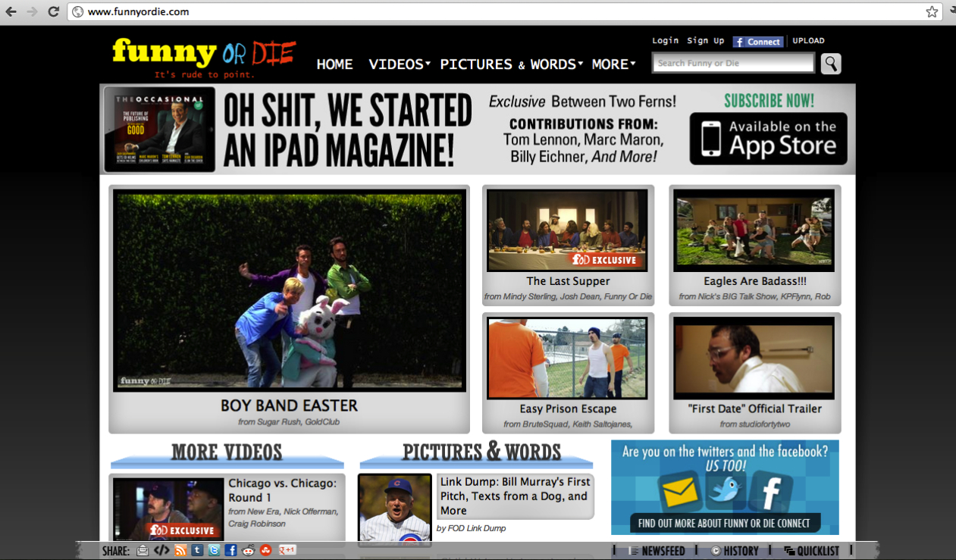Viewport: 956px width, 560px height.
Task: Open the Newsfeed tab in bottom bar
Action: (x=657, y=551)
